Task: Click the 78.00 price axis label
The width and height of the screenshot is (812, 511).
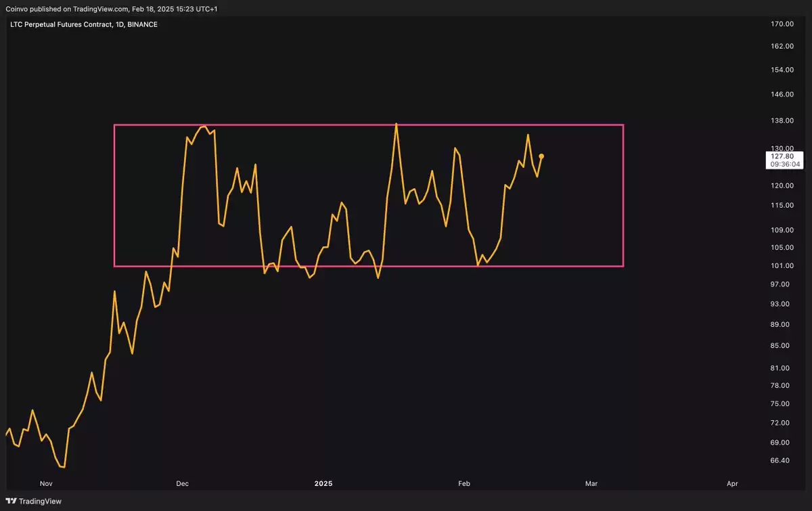Action: pos(782,385)
